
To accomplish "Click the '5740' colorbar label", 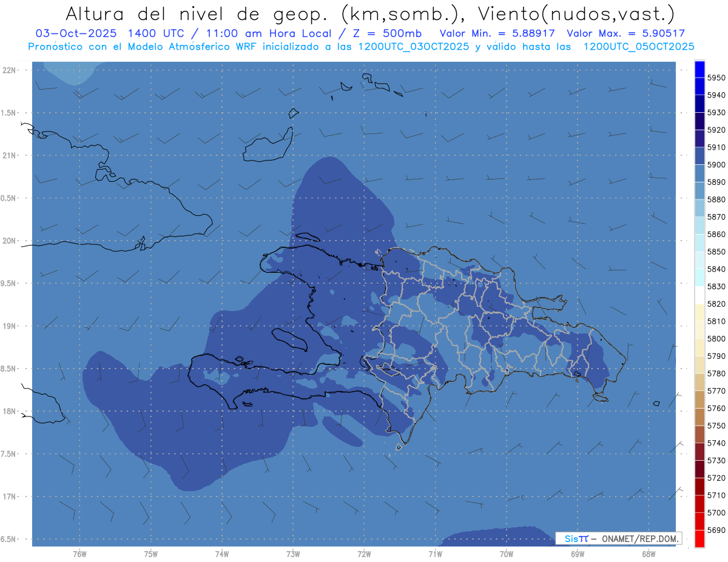I will point(716,443).
